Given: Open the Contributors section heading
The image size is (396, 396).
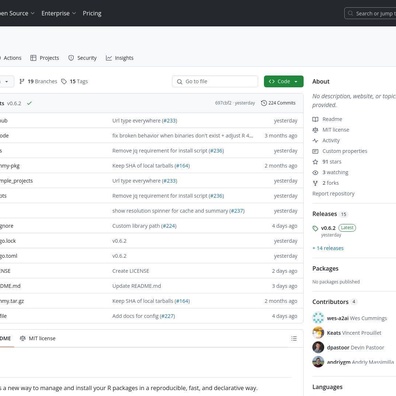Looking at the screenshot, I should tap(330, 302).
